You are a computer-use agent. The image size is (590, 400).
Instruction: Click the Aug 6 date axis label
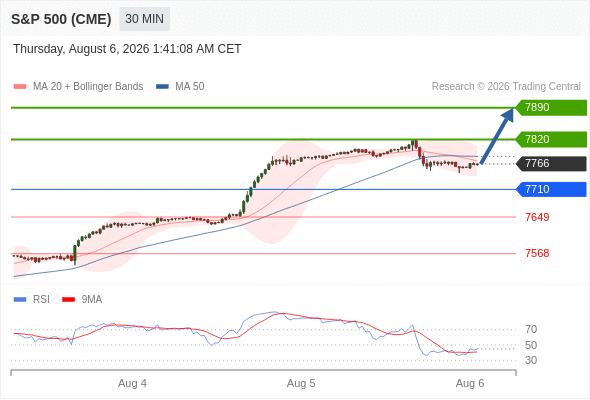[x=470, y=383]
